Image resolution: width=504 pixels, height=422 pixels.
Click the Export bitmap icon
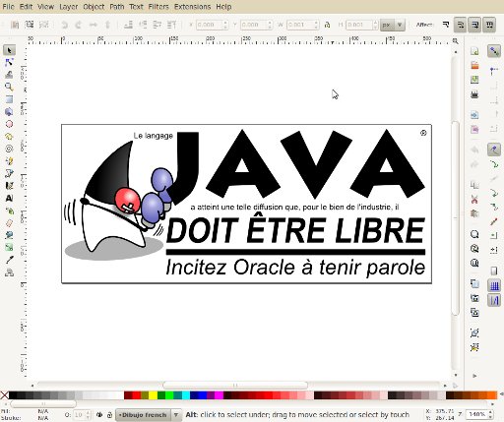[474, 129]
